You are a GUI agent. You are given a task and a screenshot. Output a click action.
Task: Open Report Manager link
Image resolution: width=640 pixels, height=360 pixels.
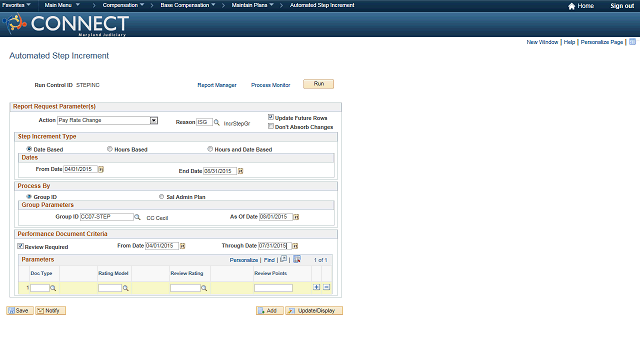217,85
